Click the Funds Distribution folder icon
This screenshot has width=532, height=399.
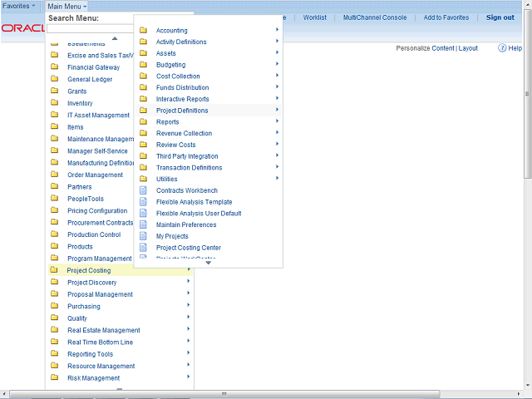tap(144, 87)
